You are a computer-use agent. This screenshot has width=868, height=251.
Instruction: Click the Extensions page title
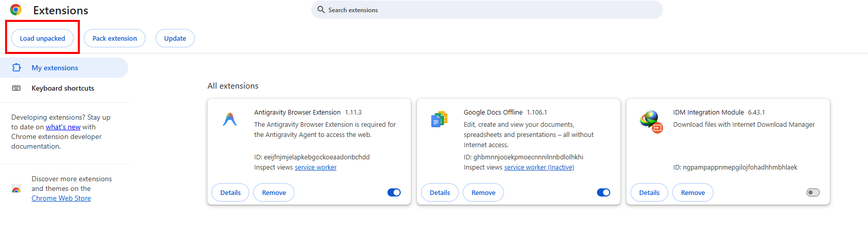click(x=61, y=10)
